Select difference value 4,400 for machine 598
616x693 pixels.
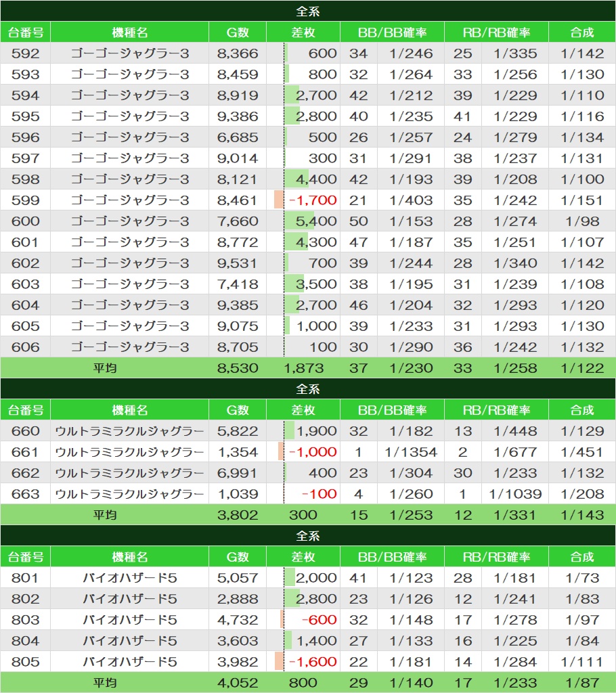(316, 179)
